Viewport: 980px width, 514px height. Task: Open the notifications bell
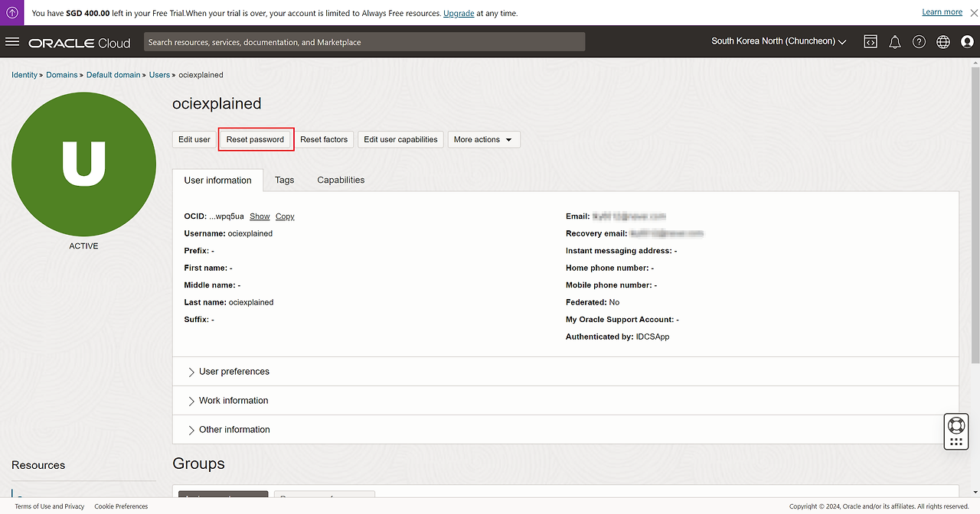(894, 42)
